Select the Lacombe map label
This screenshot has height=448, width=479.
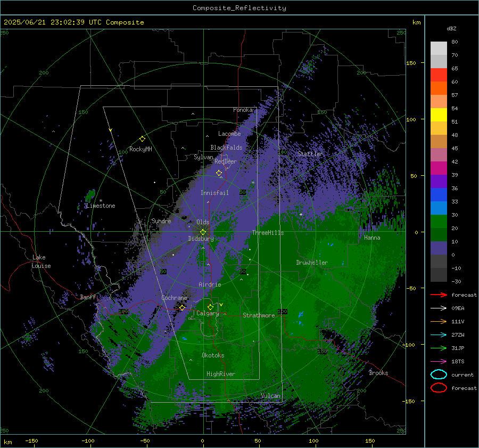pos(229,134)
